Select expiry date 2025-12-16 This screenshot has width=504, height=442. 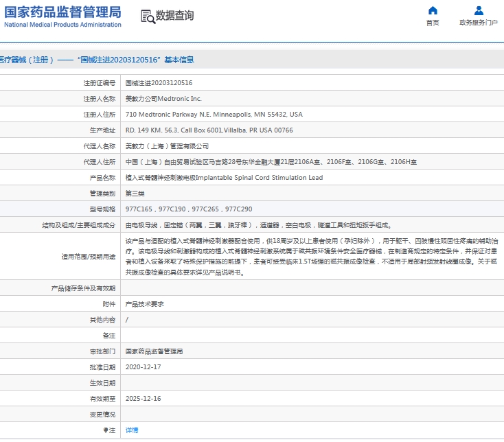[x=143, y=398]
